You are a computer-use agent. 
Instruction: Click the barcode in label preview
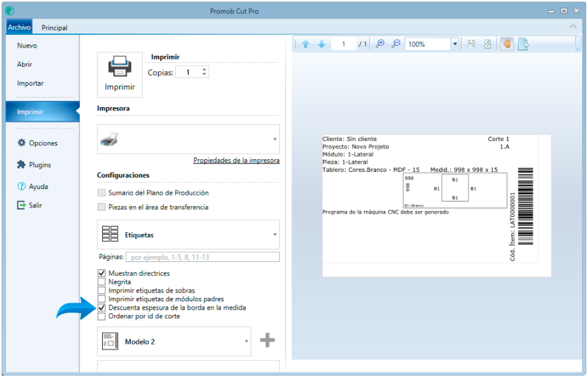click(525, 206)
